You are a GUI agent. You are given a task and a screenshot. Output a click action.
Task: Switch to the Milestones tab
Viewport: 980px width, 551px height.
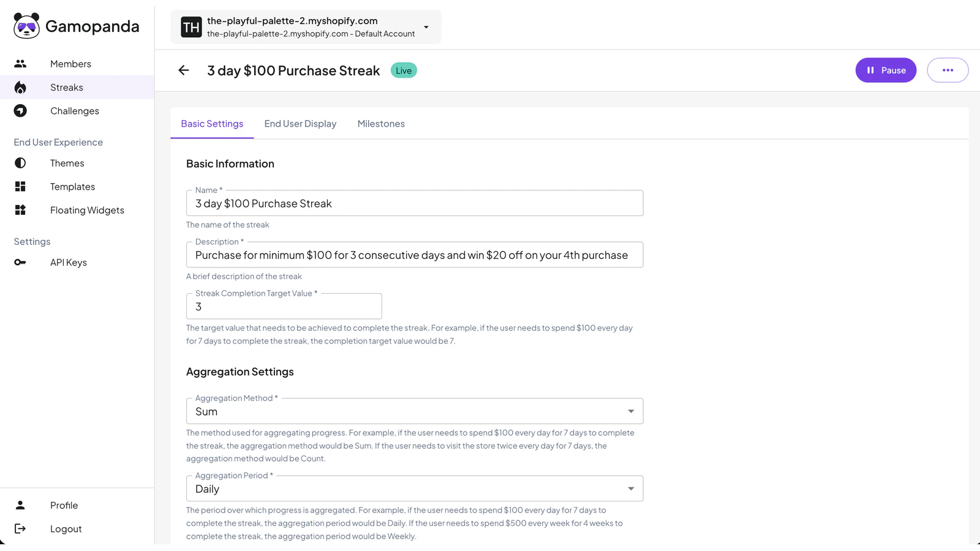pyautogui.click(x=381, y=124)
